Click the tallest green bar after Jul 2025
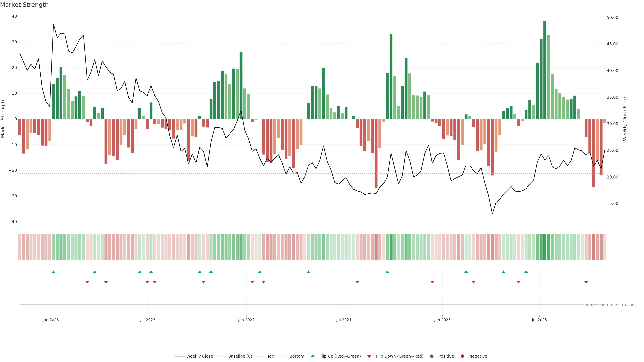The height and width of the screenshot is (362, 644). click(545, 70)
